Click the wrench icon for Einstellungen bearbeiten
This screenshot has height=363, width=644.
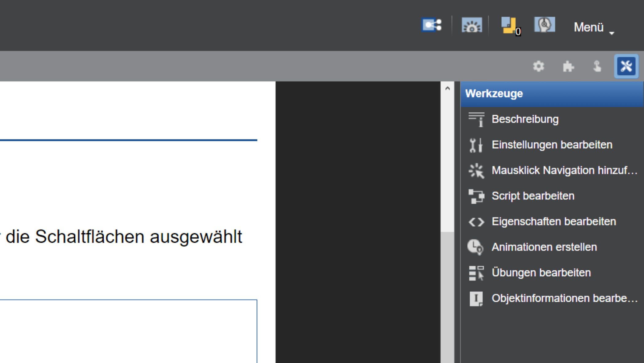(476, 145)
